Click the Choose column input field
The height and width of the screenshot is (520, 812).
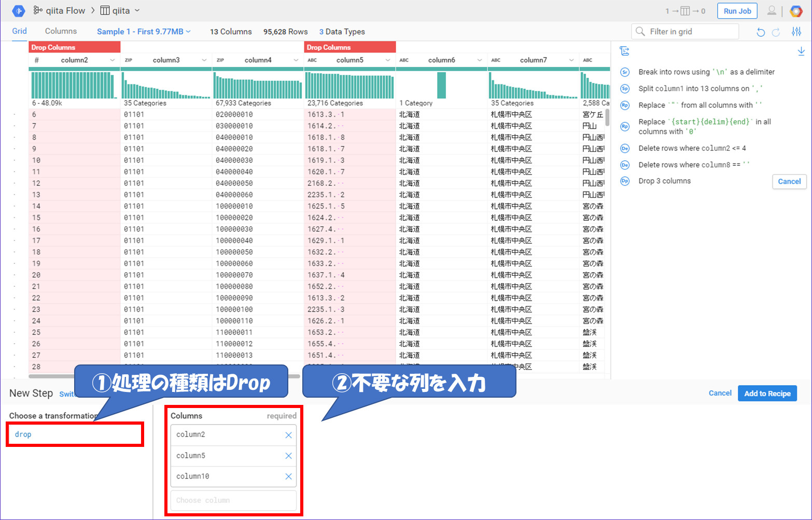tap(233, 500)
